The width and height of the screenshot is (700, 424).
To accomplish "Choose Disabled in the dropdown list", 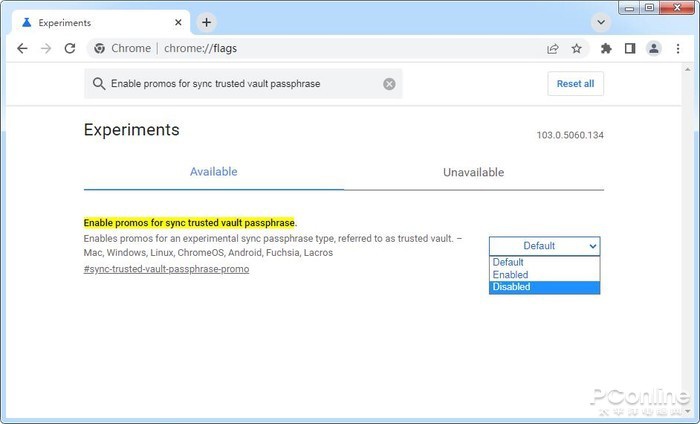I will [544, 287].
